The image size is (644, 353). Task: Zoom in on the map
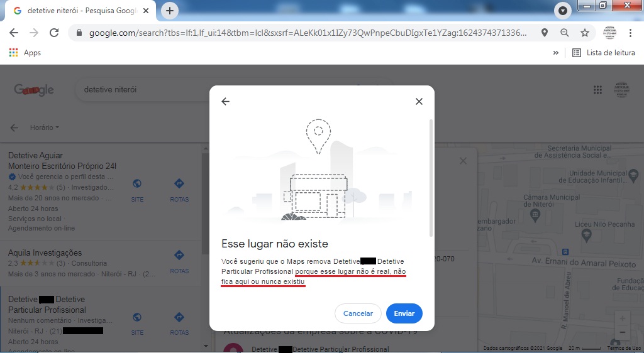click(622, 318)
